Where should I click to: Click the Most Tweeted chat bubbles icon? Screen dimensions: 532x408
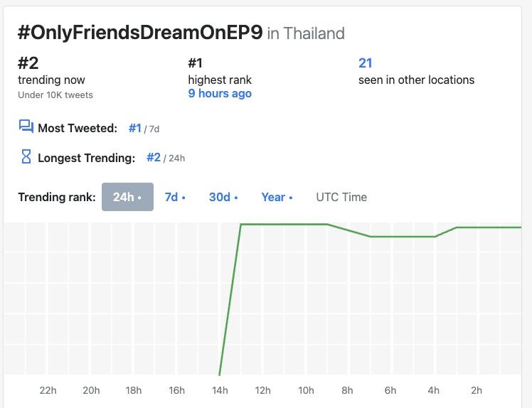[x=26, y=127]
